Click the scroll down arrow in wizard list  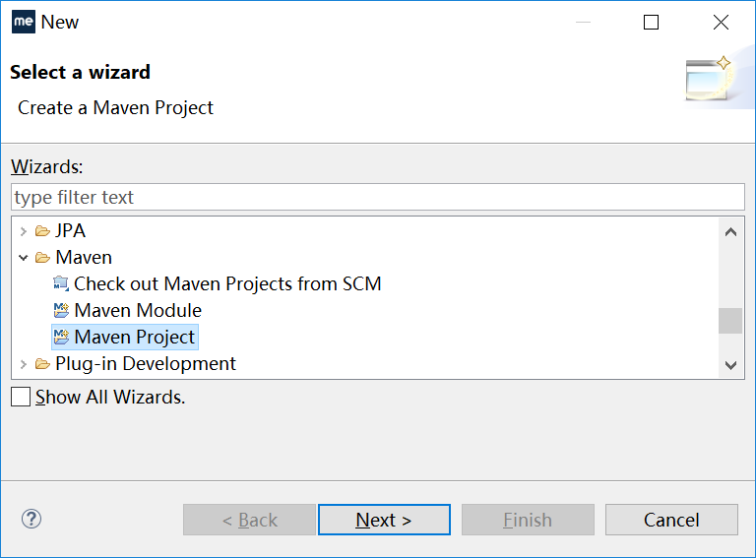[x=730, y=365]
